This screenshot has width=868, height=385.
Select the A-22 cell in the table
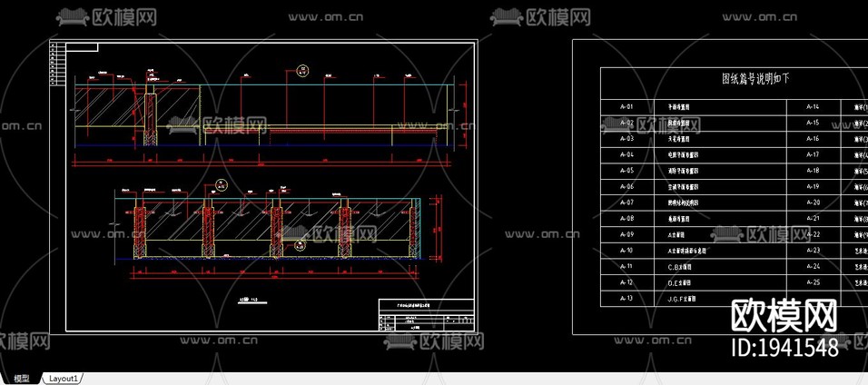tap(814, 235)
